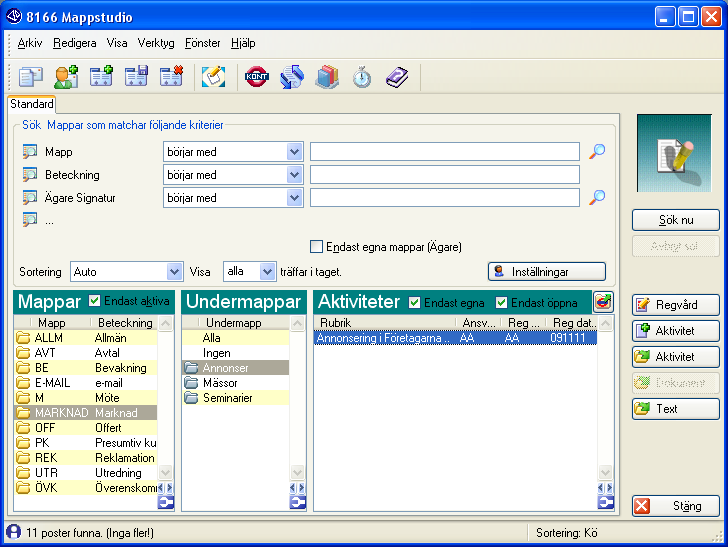Click the notepad with pencil toolbar icon
This screenshot has height=547, width=728.
click(x=214, y=77)
